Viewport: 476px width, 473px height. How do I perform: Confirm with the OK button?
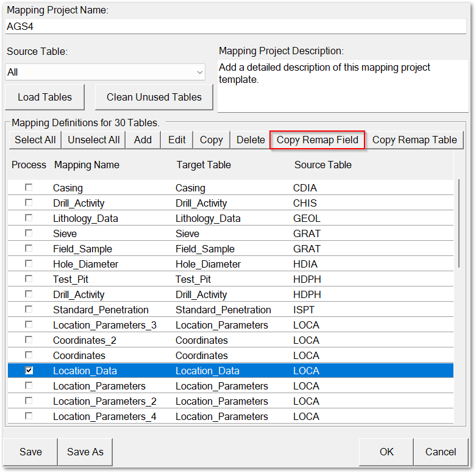[x=386, y=452]
